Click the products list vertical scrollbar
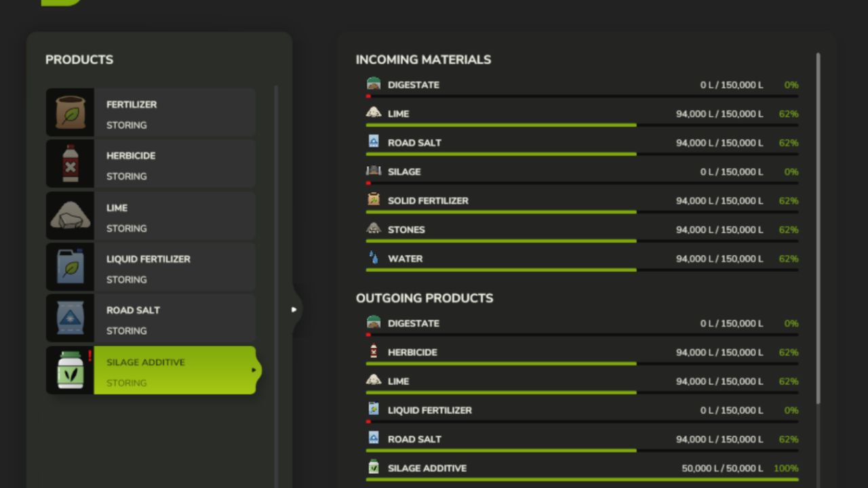This screenshot has height=488, width=868. (x=276, y=271)
